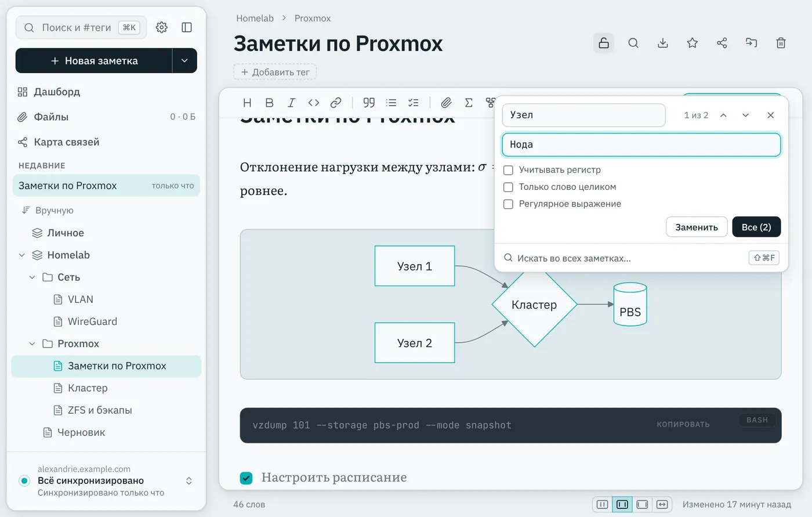Screen dimensions: 812x517
Task: Enable 'Регулярное выражение' checkbox
Action: pyautogui.click(x=509, y=204)
